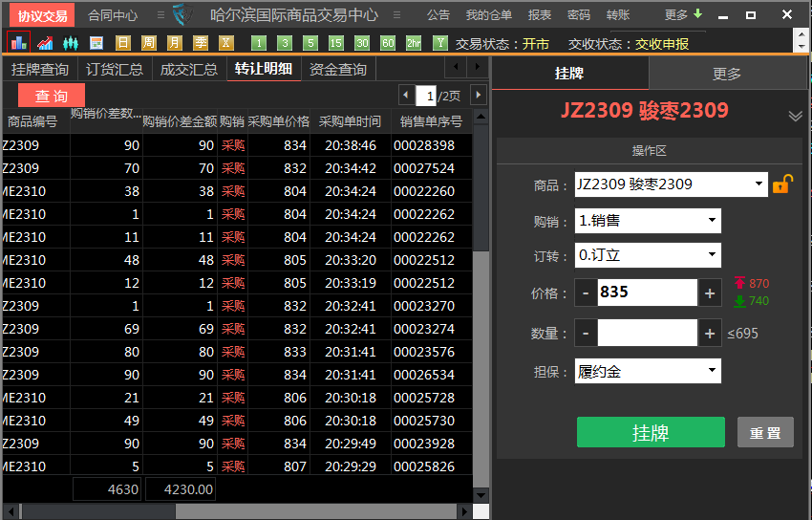Open the 合同中心 tab

coord(112,15)
